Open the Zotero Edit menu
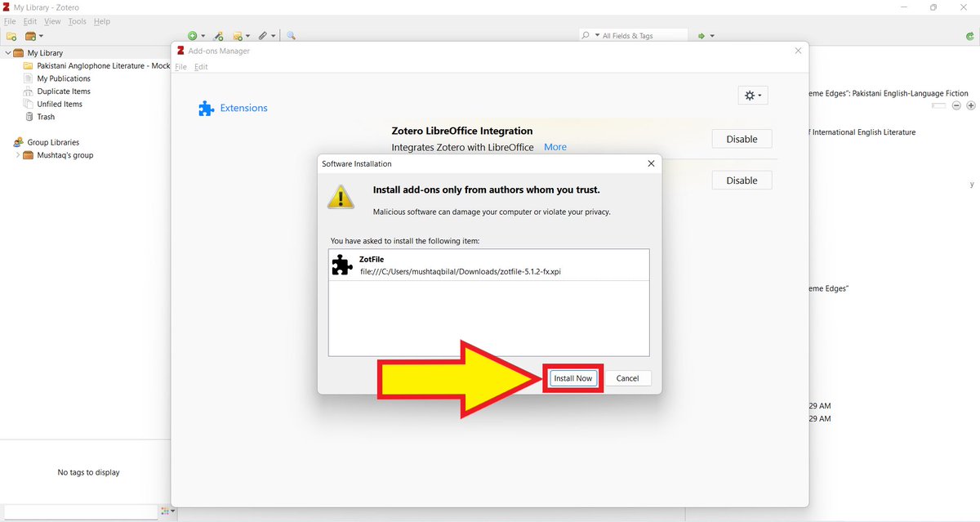This screenshot has width=980, height=522. (x=30, y=21)
